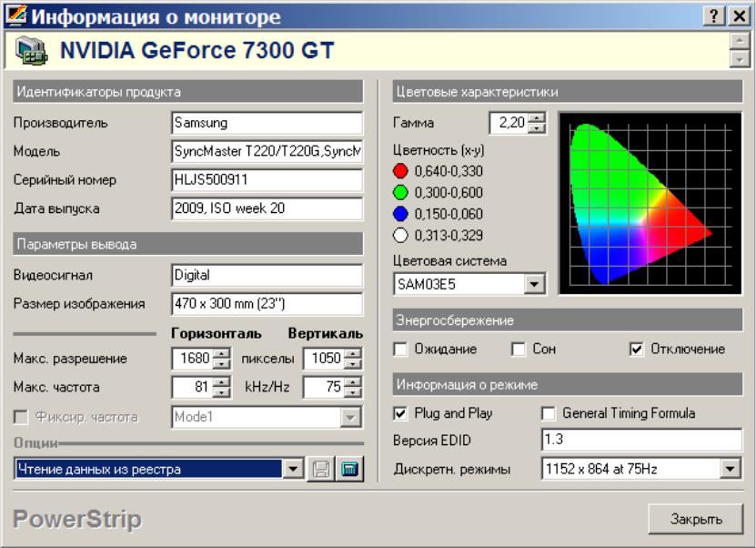The image size is (756, 548).
Task: Click the Модель SyncMaster T220 field
Action: pos(267,151)
